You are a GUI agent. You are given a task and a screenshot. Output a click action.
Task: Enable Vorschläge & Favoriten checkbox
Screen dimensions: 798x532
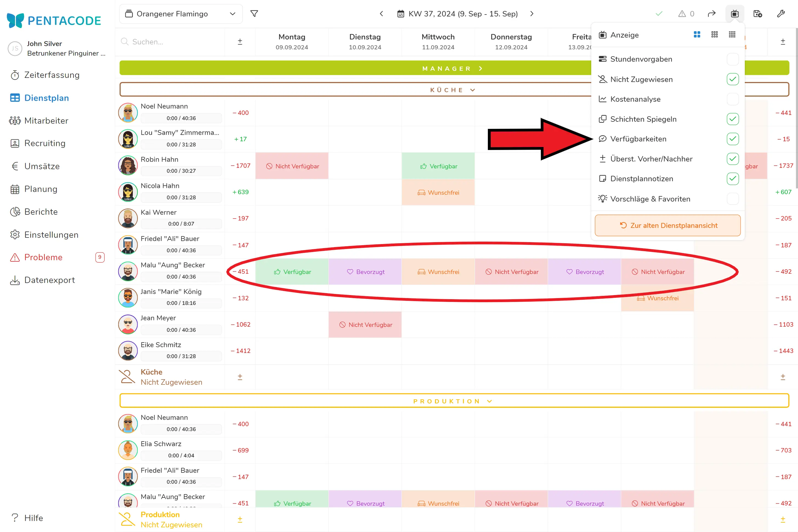pos(732,199)
